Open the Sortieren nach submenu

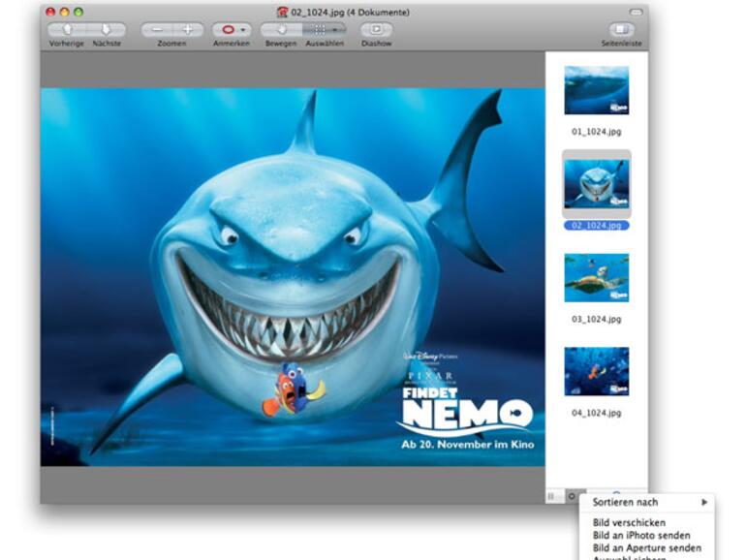coord(647,502)
